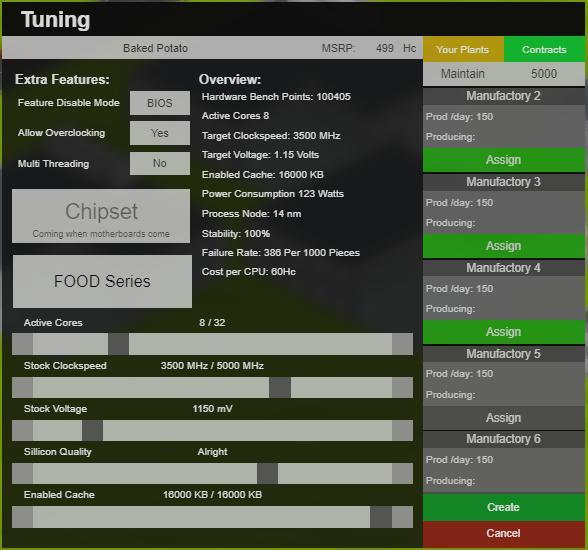Click Process Node: 14 nm text

[x=251, y=214]
